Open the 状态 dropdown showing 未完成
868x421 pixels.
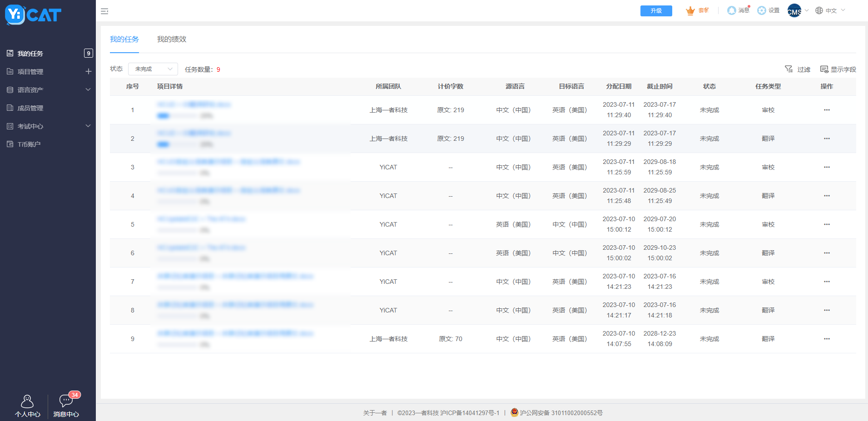153,69
